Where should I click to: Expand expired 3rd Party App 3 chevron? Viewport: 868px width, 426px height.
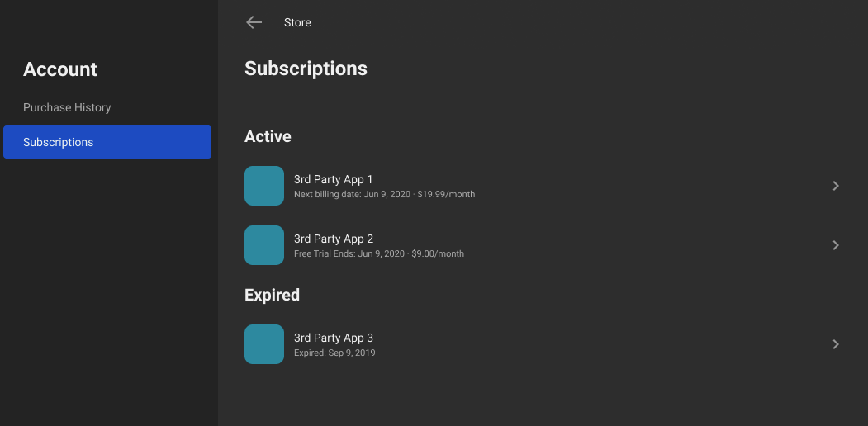pyautogui.click(x=836, y=344)
